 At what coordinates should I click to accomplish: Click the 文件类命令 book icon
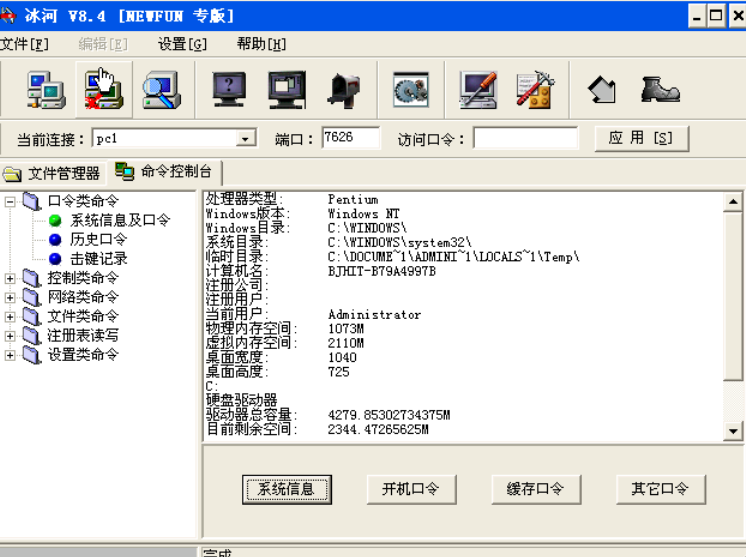click(32, 316)
